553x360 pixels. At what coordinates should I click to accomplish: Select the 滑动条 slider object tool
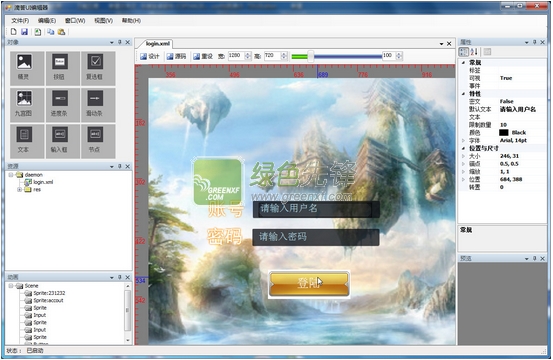(98, 105)
